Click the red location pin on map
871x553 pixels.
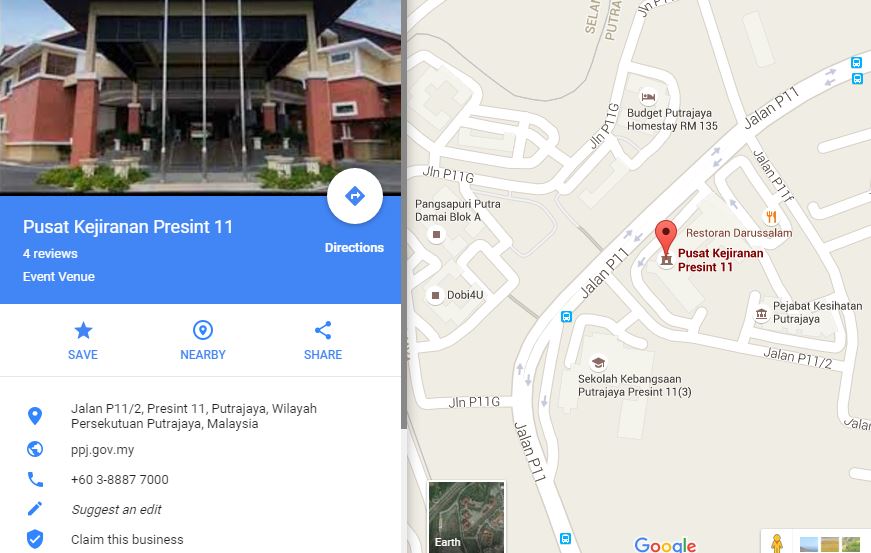click(665, 237)
